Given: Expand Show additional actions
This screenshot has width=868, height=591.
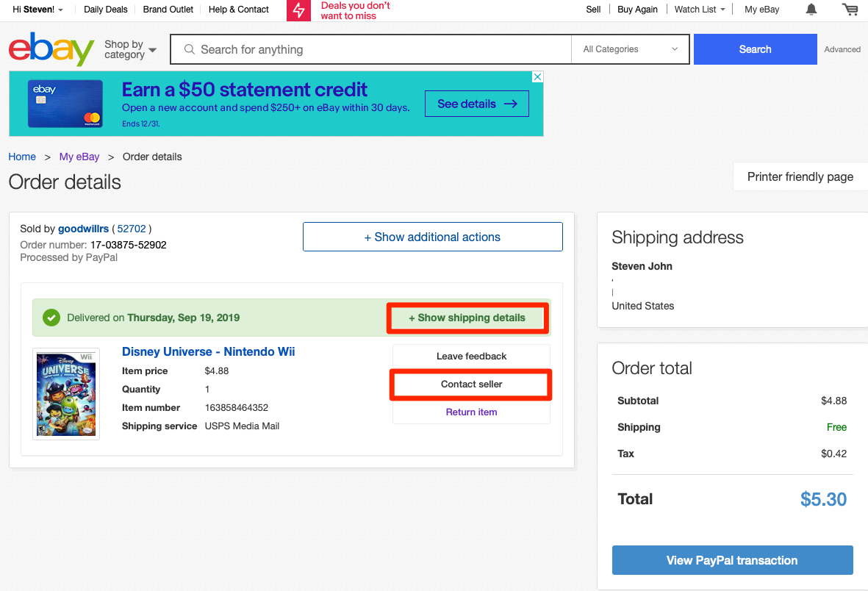Looking at the screenshot, I should [x=432, y=237].
